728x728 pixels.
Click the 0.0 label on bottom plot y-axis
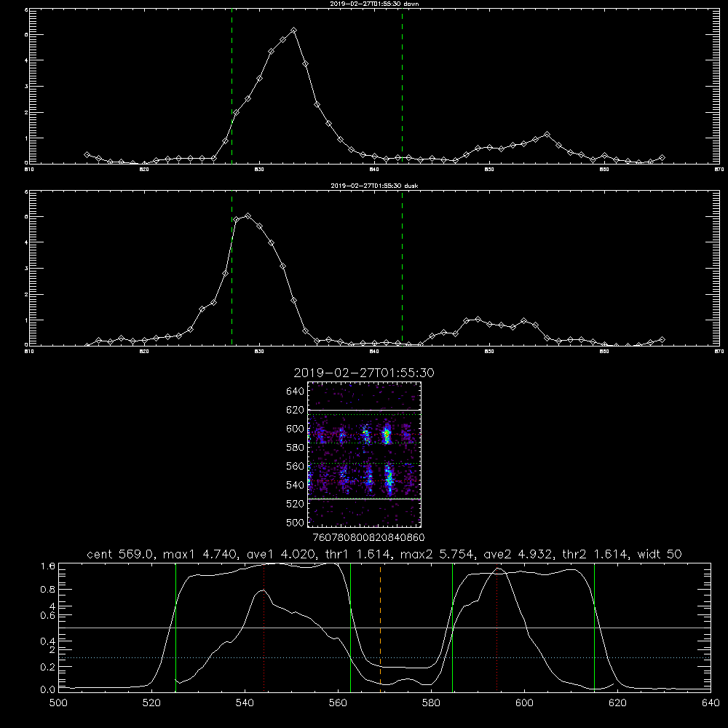click(48, 690)
